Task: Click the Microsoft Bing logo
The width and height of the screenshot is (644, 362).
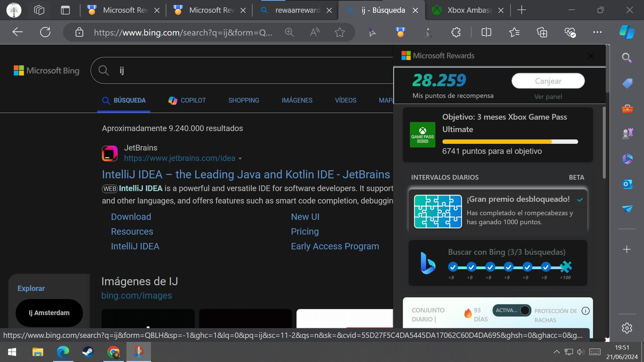Action: 46,70
